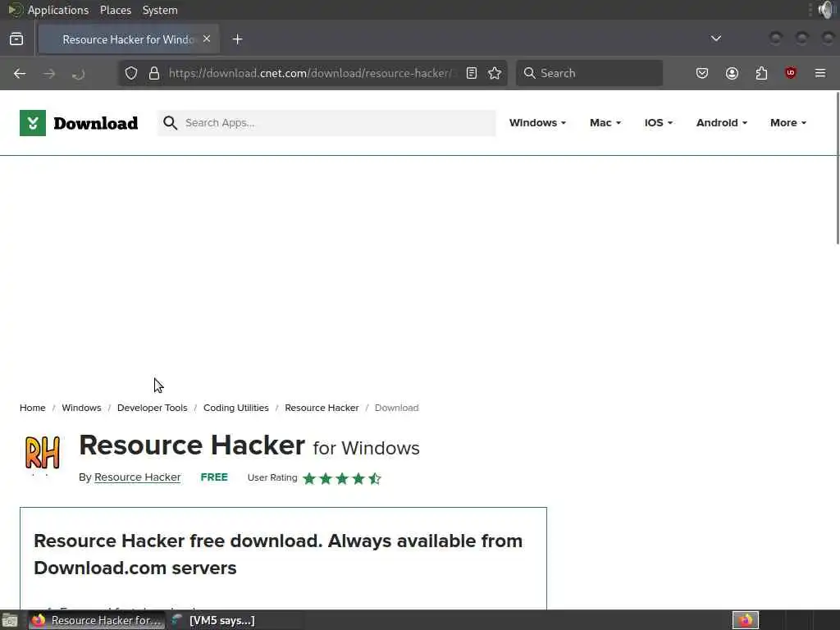
Task: Select the Resource Hacker for Windows tab
Action: click(129, 39)
